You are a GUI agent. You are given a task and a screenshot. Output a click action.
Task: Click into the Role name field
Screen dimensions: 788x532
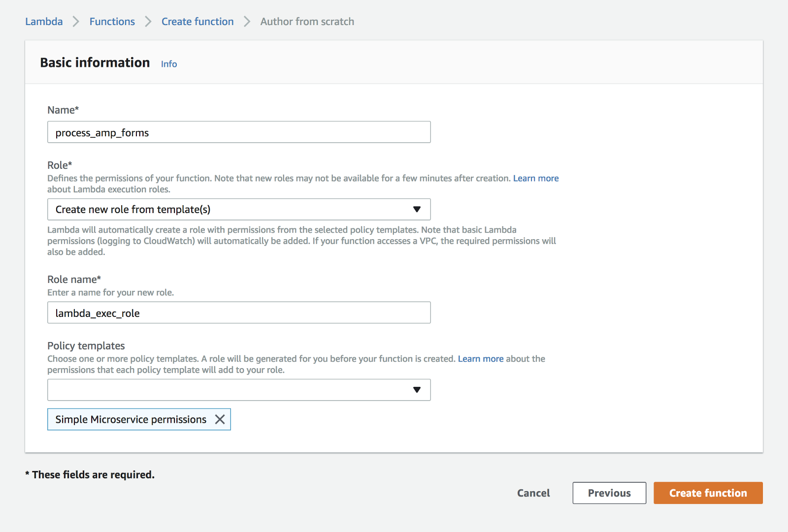coord(239,313)
